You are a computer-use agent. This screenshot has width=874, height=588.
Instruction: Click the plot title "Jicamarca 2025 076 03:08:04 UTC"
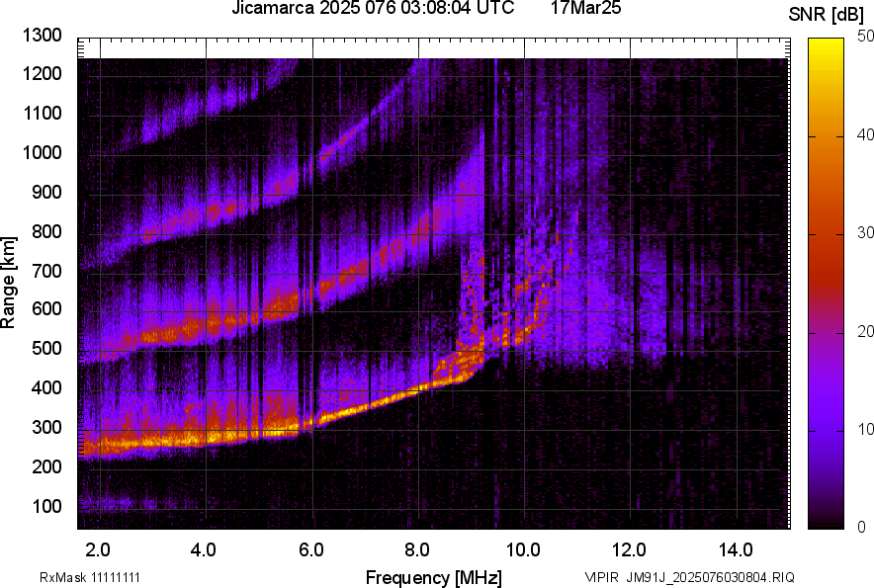373,8
